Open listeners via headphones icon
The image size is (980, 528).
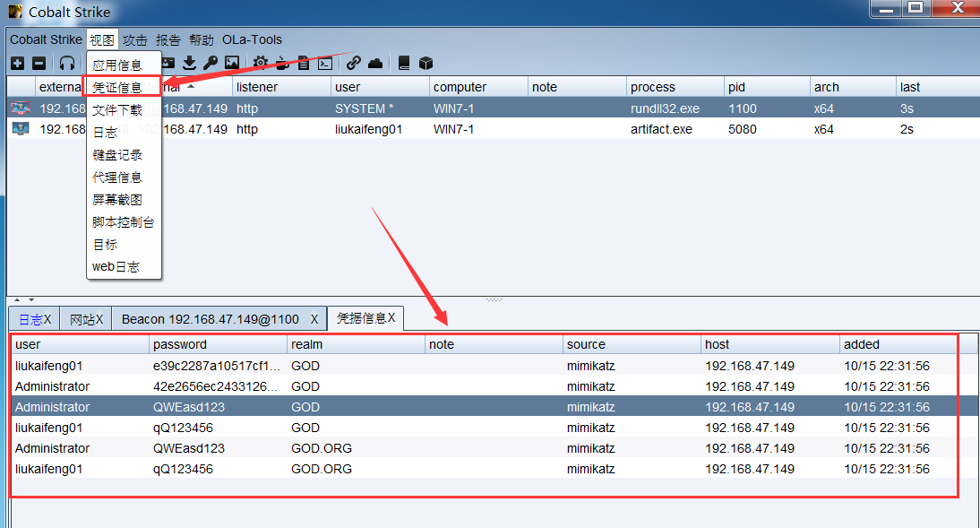click(x=67, y=63)
